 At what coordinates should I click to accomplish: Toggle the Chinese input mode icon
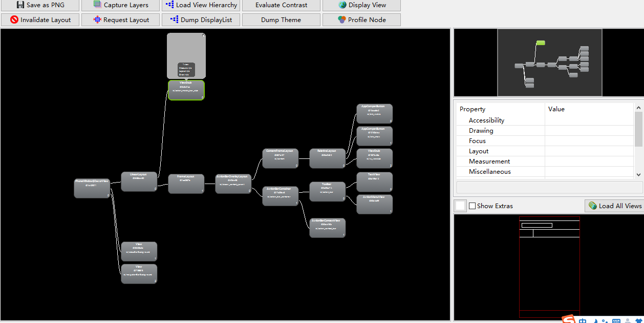coord(583,320)
